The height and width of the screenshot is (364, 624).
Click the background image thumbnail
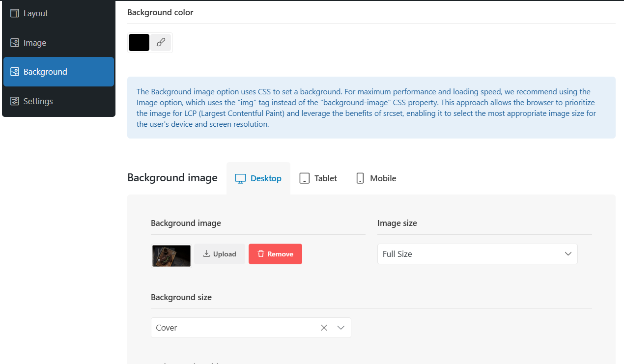[171, 256]
